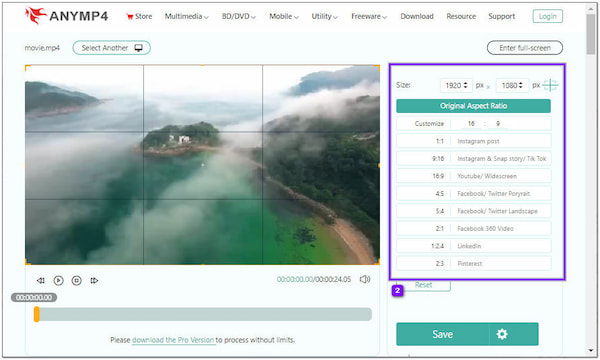Open download the Pro Version link
This screenshot has height=360, width=600.
[x=173, y=340]
